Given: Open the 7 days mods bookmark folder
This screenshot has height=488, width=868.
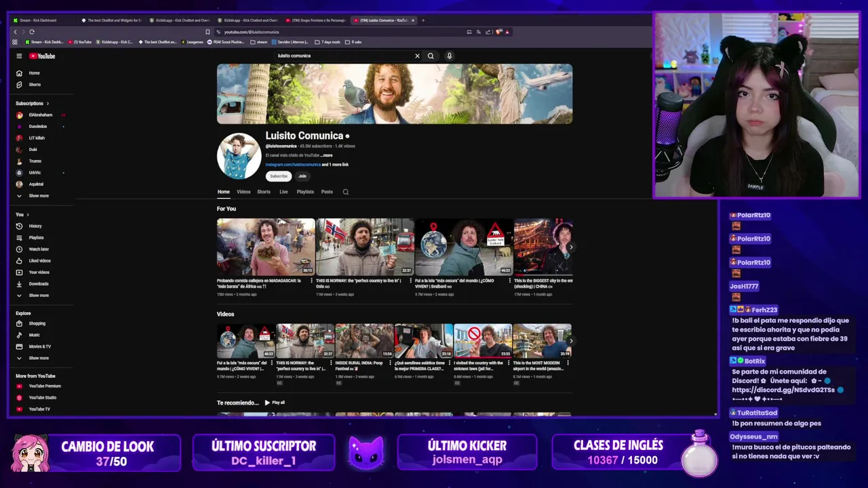Looking at the screenshot, I should tap(328, 42).
